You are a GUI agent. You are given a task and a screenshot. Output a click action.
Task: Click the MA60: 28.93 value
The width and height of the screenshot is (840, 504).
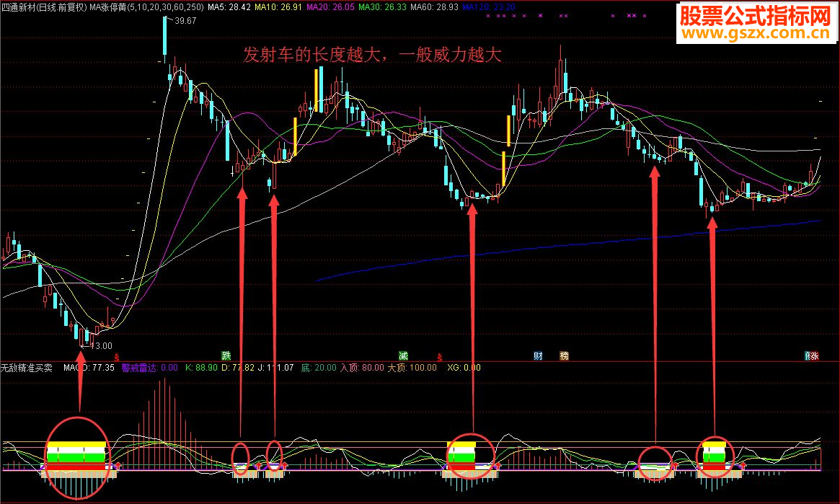435,7
